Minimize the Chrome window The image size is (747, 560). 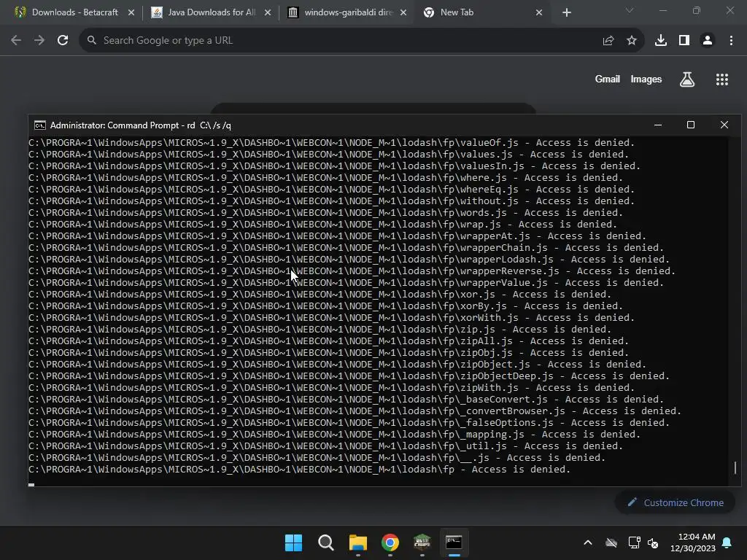662,10
